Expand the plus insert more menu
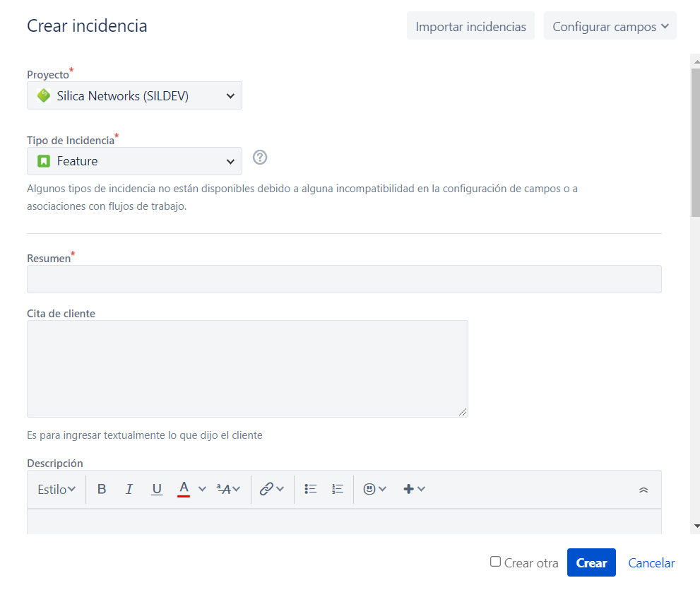 pyautogui.click(x=414, y=489)
